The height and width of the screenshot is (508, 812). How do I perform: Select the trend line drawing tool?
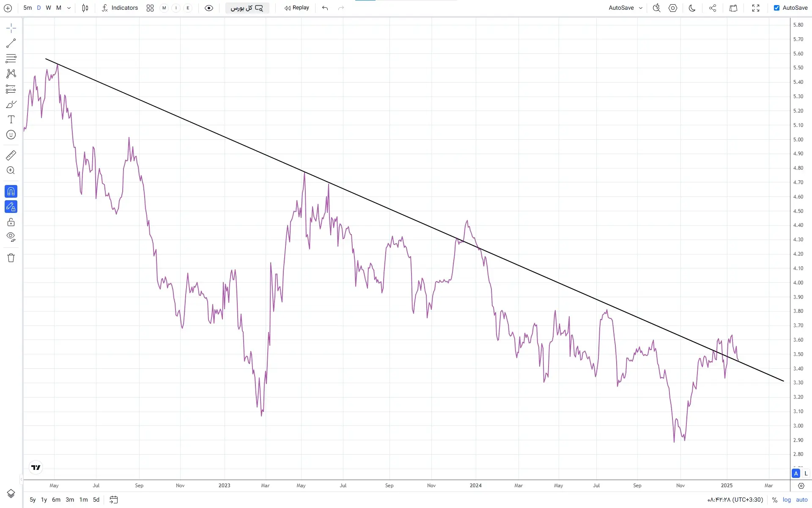click(11, 43)
